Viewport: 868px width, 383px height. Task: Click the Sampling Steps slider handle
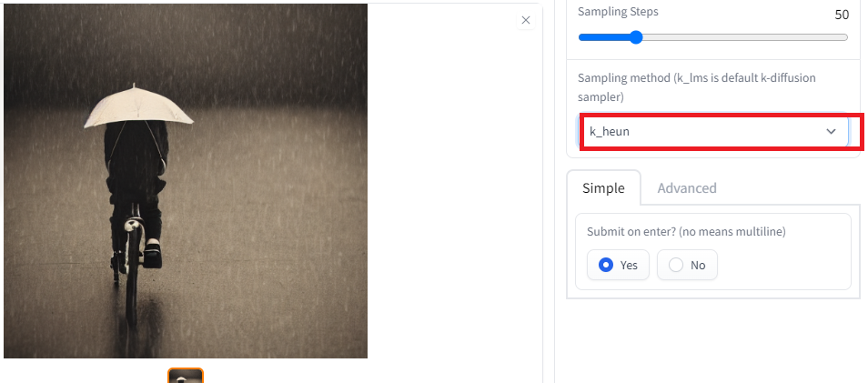pos(636,37)
